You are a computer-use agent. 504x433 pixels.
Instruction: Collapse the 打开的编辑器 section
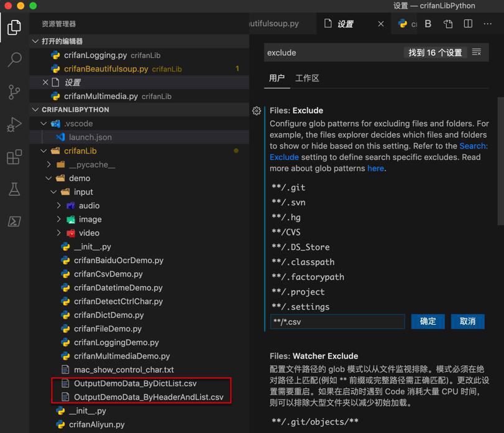point(139,41)
